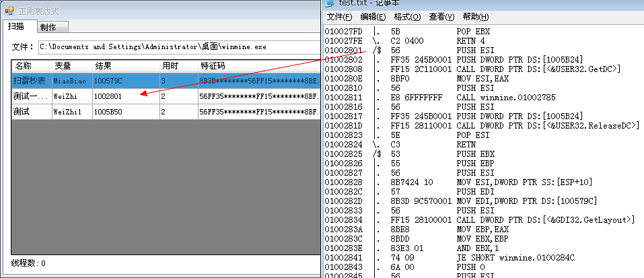Open the 文件(F) menu in Notepad
Viewport: 644px width, 278px height.
click(339, 17)
